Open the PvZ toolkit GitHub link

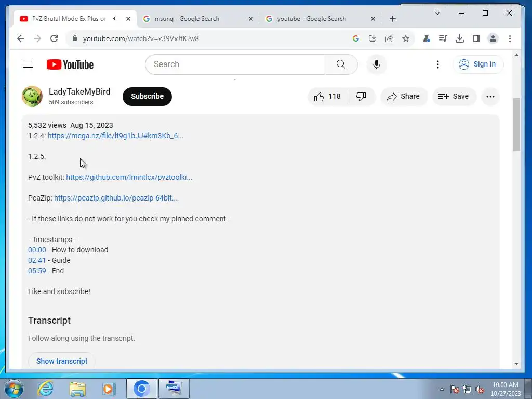(129, 177)
